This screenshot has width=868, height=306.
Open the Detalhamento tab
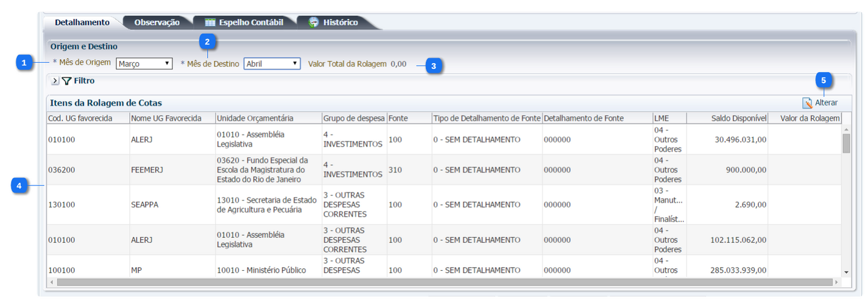[x=82, y=23]
